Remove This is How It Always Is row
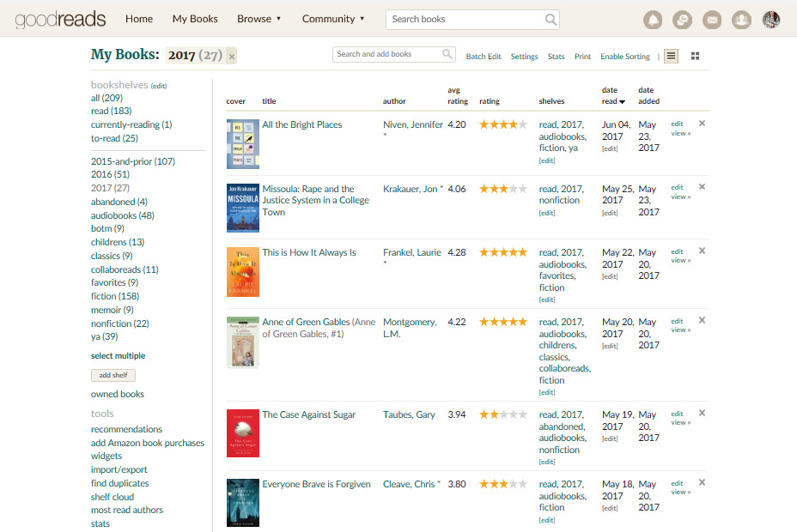 coord(702,251)
